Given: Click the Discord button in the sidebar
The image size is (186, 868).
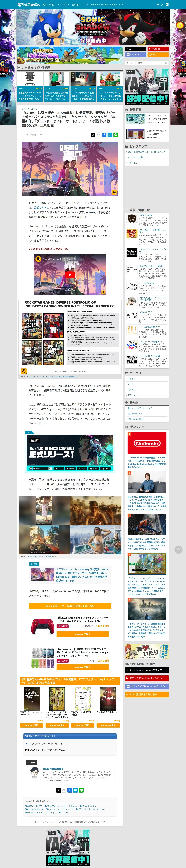Looking at the screenshot, I should coord(136,55).
